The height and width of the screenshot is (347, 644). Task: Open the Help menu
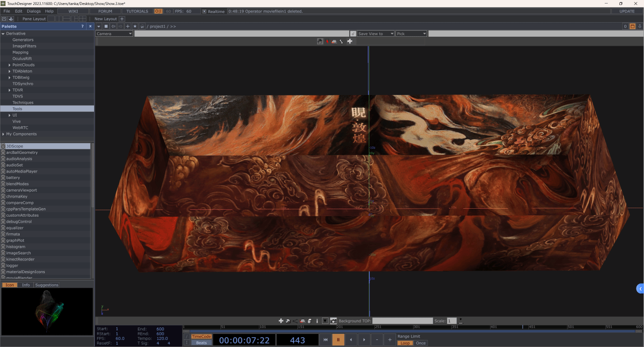[x=49, y=11]
